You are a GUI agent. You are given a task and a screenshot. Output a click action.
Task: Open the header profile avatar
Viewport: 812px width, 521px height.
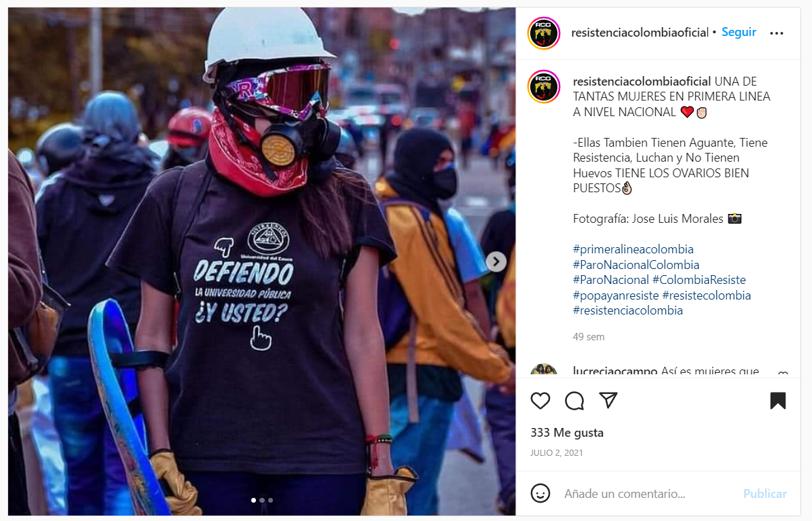[544, 33]
